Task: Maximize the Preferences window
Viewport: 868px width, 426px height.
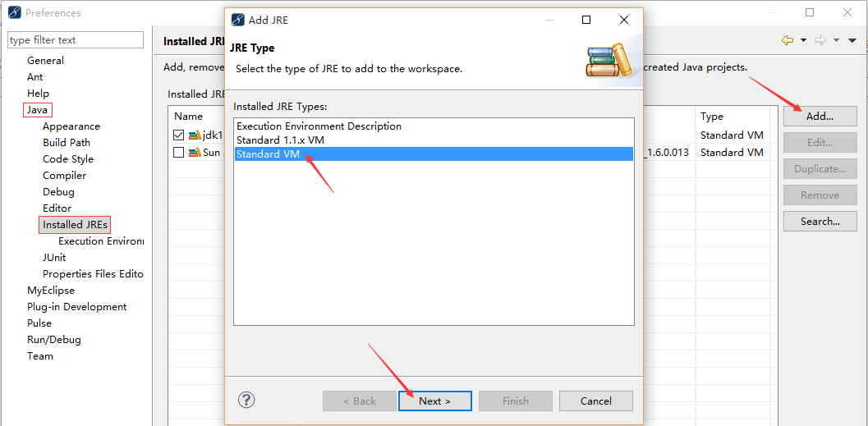Action: coord(810,12)
